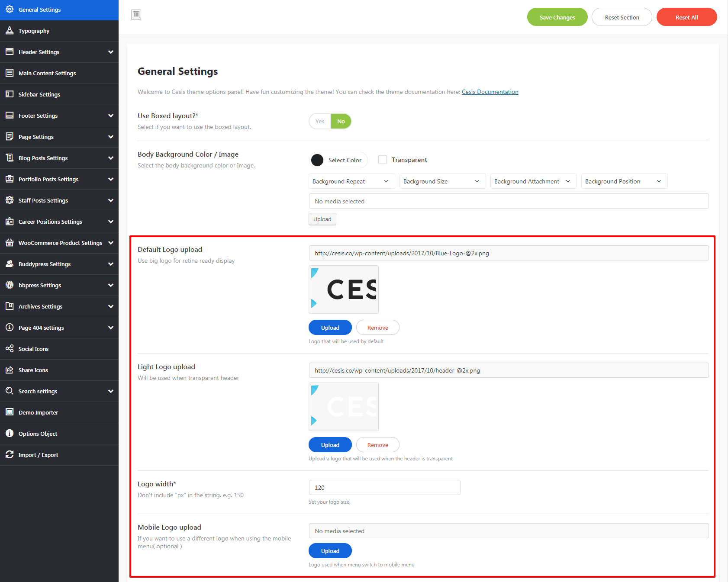The image size is (728, 582).
Task: Open Share Icons menu item
Action: [33, 370]
